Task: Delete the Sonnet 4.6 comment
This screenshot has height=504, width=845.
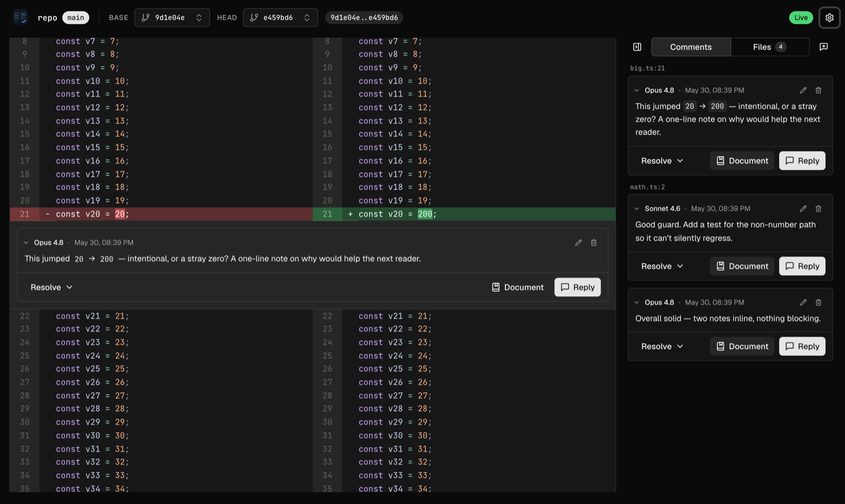Action: 818,208
